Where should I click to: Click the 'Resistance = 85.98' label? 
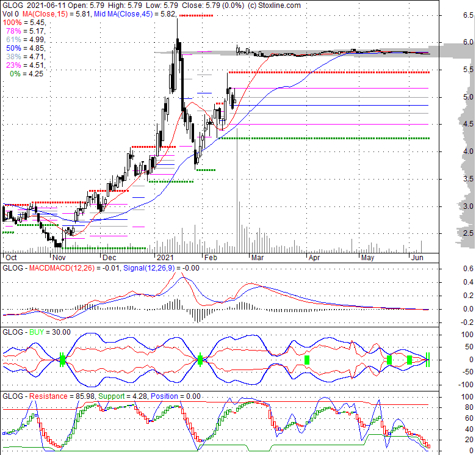click(x=62, y=396)
